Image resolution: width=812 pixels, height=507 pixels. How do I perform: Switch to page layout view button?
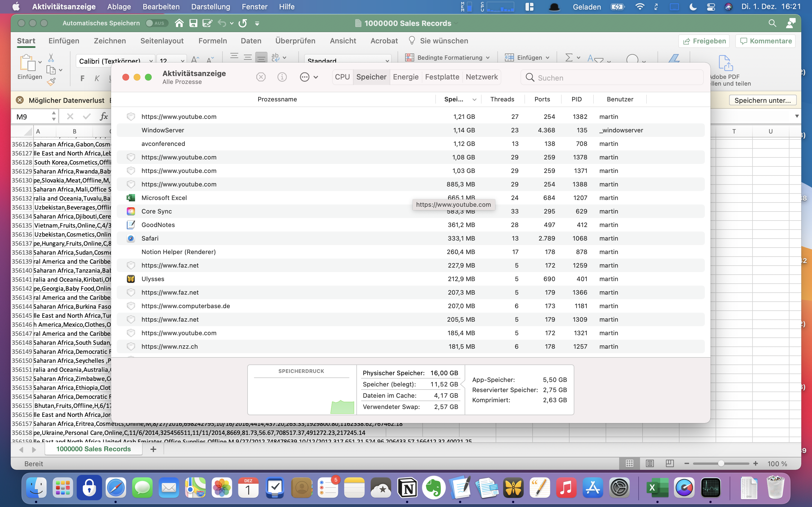(x=650, y=463)
